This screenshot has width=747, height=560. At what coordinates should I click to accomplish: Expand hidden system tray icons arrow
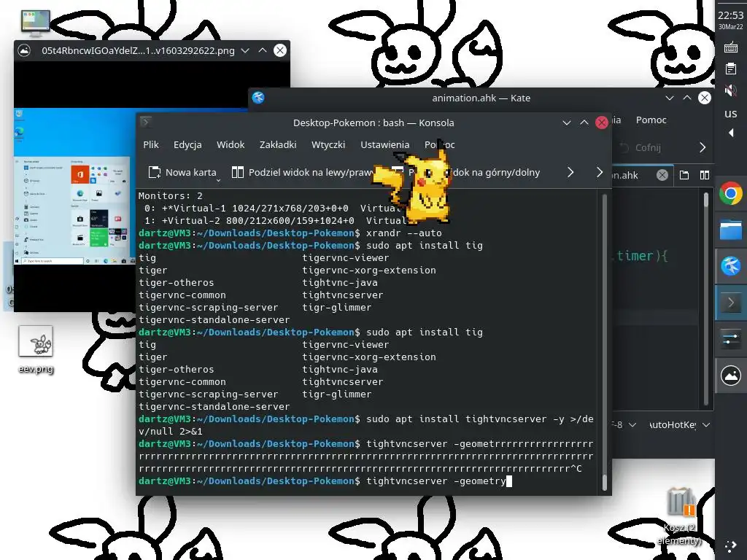coord(731,133)
